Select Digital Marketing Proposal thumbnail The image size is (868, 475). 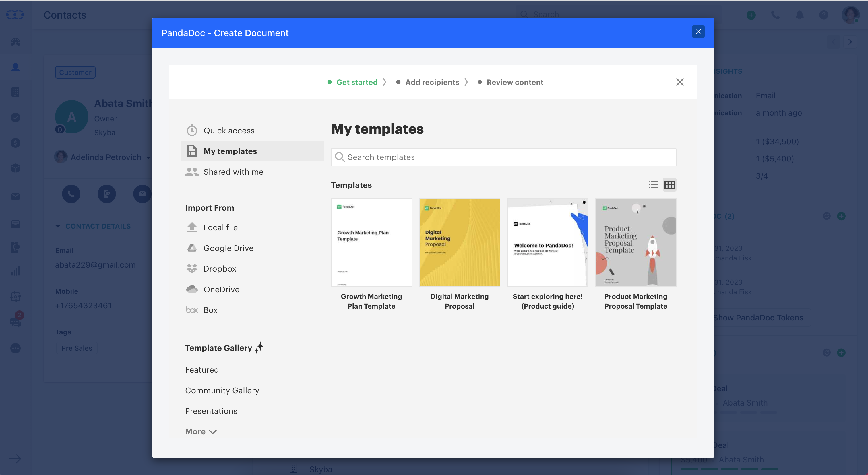pyautogui.click(x=459, y=243)
